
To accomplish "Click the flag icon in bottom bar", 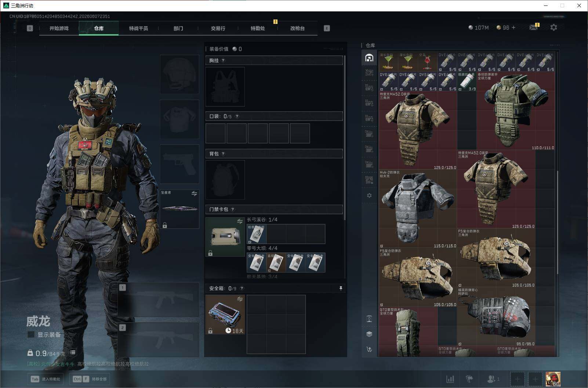I will [469, 379].
